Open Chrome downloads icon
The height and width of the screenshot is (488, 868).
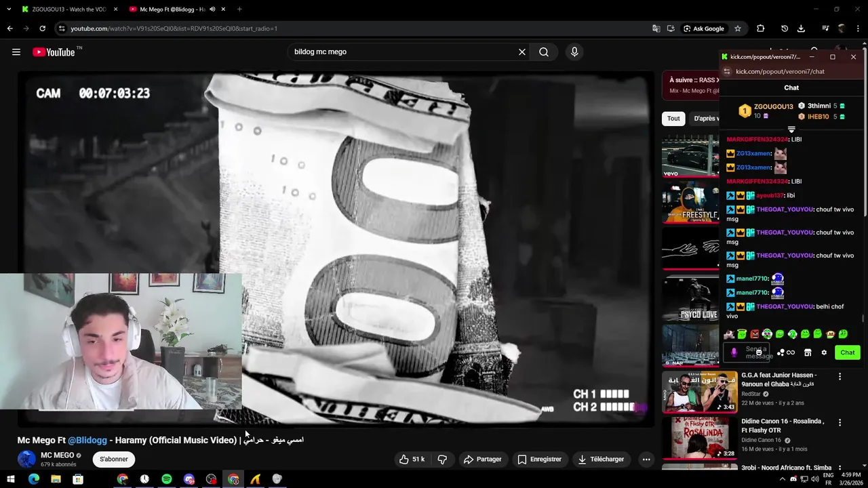coord(801,28)
